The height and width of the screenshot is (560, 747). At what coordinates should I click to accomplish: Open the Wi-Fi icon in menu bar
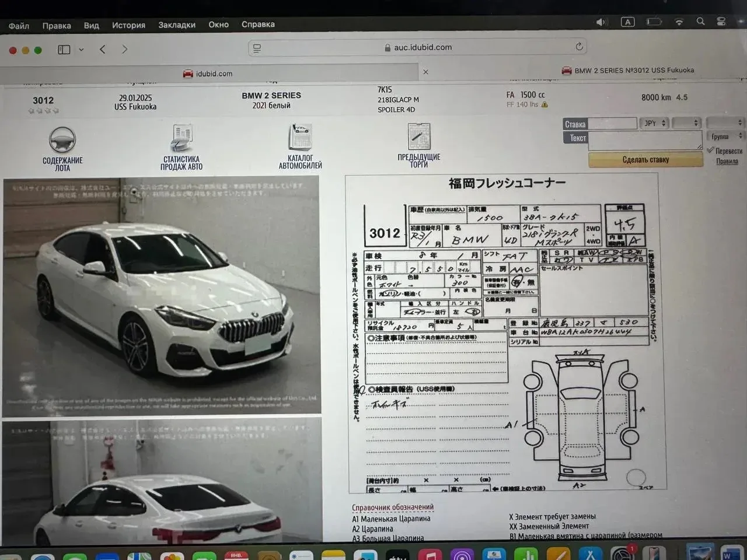[x=679, y=22]
